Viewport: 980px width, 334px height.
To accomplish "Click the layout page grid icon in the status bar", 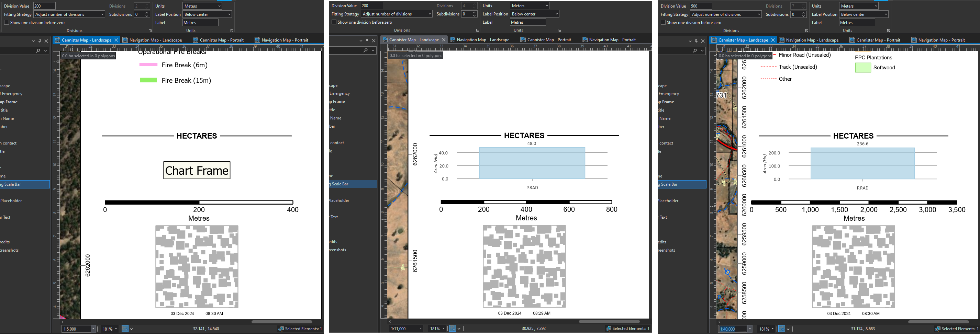I will pyautogui.click(x=125, y=329).
